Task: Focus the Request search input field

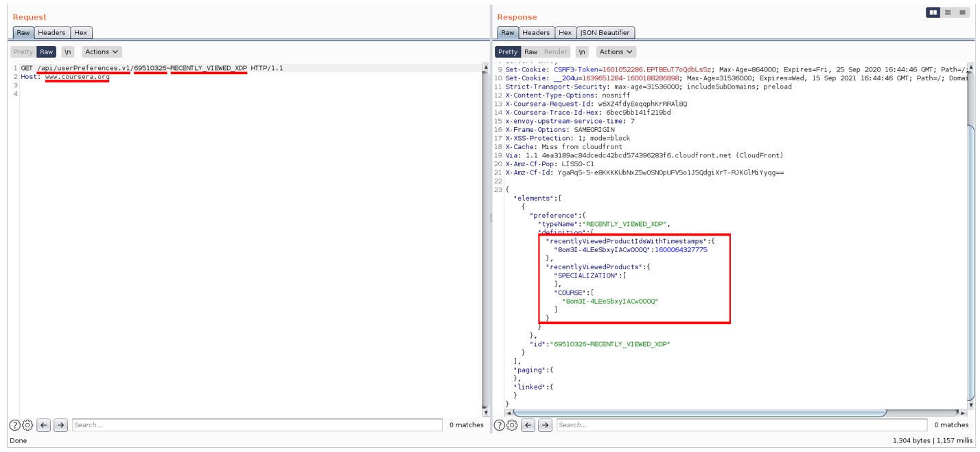Action: point(257,425)
